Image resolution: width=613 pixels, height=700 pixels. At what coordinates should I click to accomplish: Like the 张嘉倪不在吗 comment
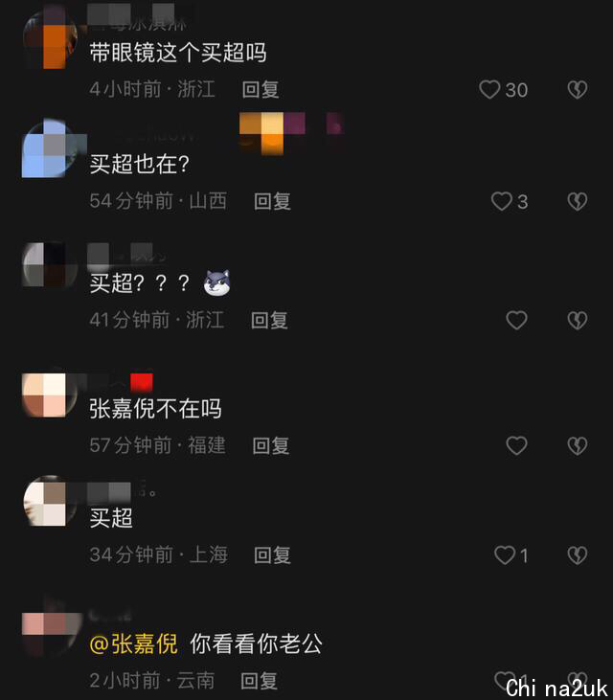516,445
